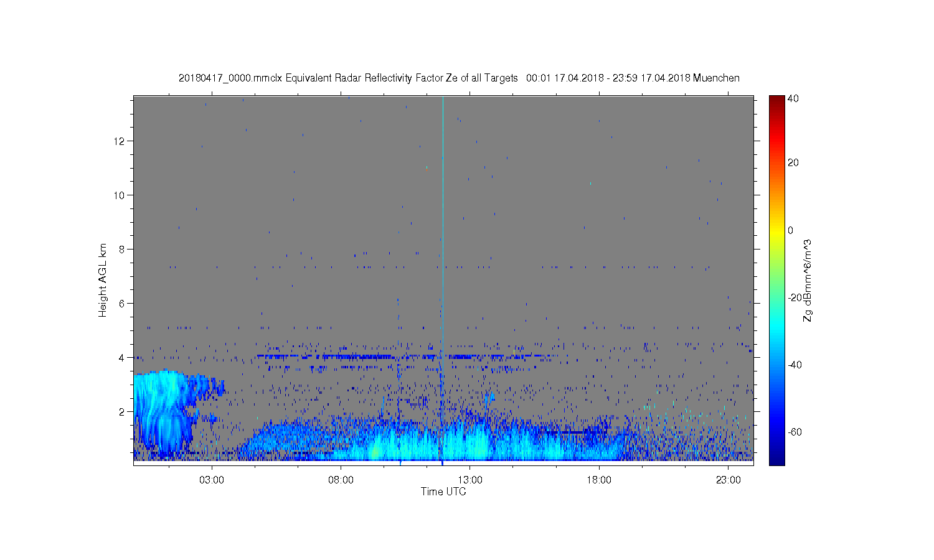Click the colorbar value 40
This screenshot has width=934, height=560.
[x=793, y=99]
